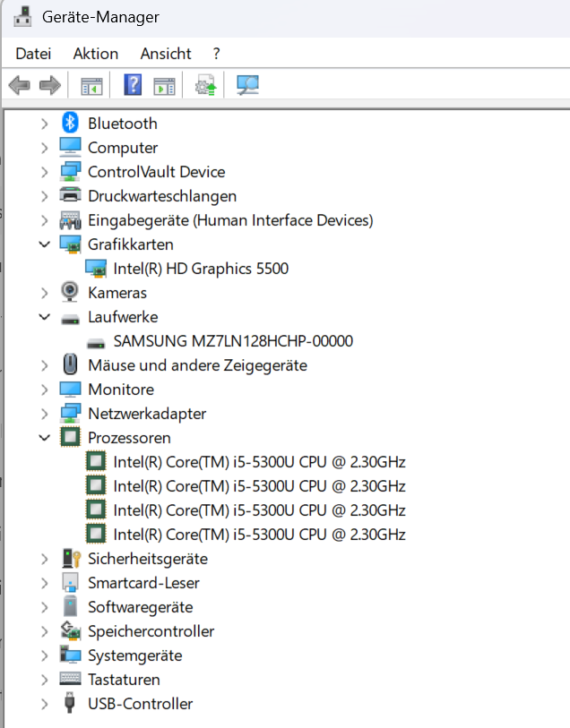Click the Intel HD Graphics 5500 icon
This screenshot has width=570, height=728.
coord(96,269)
